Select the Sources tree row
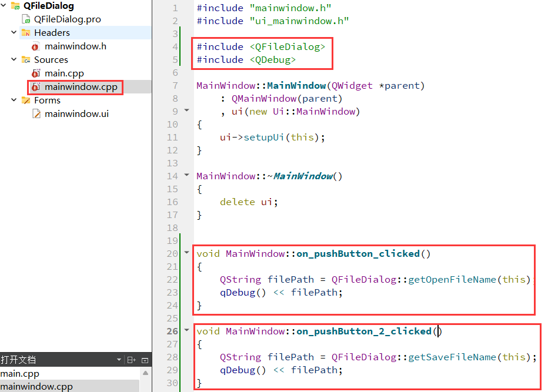The height and width of the screenshot is (392, 548). pos(51,60)
